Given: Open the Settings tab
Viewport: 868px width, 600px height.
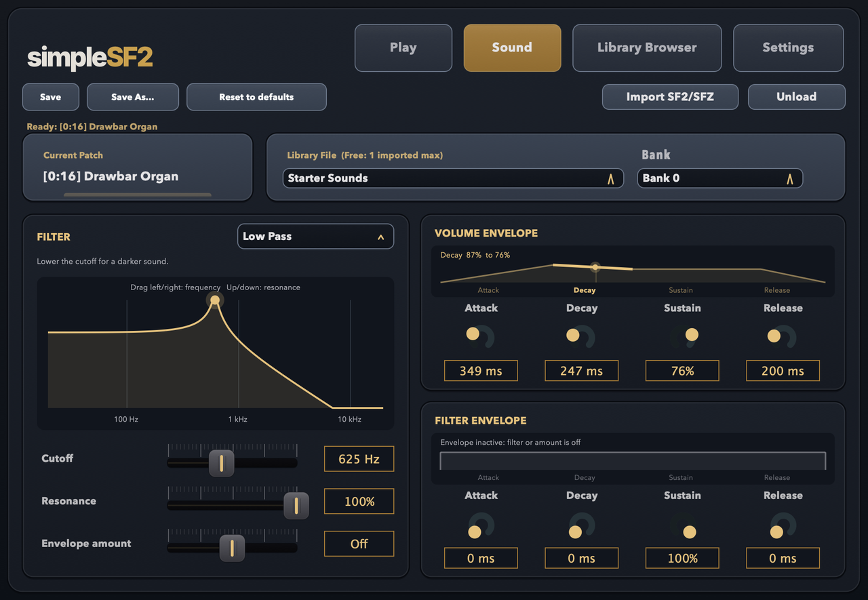Looking at the screenshot, I should click(x=788, y=47).
